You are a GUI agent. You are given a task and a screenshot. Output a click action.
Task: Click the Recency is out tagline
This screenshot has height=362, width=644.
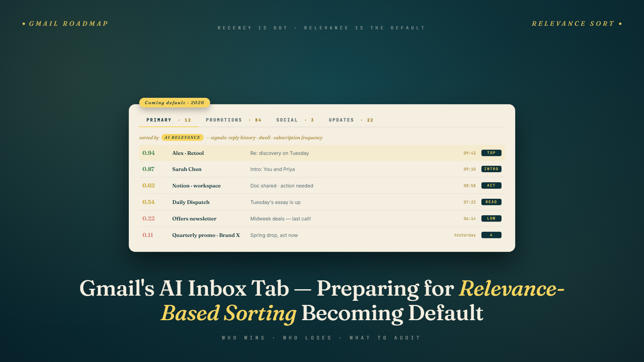[322, 28]
